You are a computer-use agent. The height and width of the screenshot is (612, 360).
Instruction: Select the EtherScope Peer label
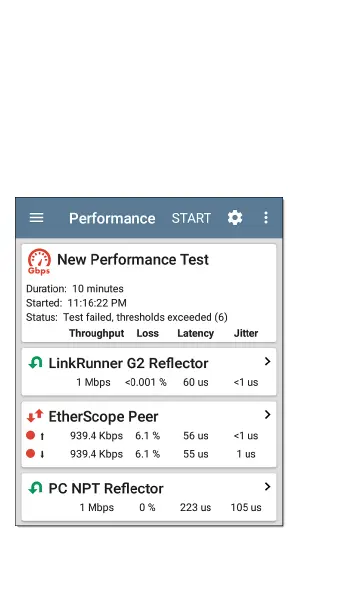click(103, 416)
